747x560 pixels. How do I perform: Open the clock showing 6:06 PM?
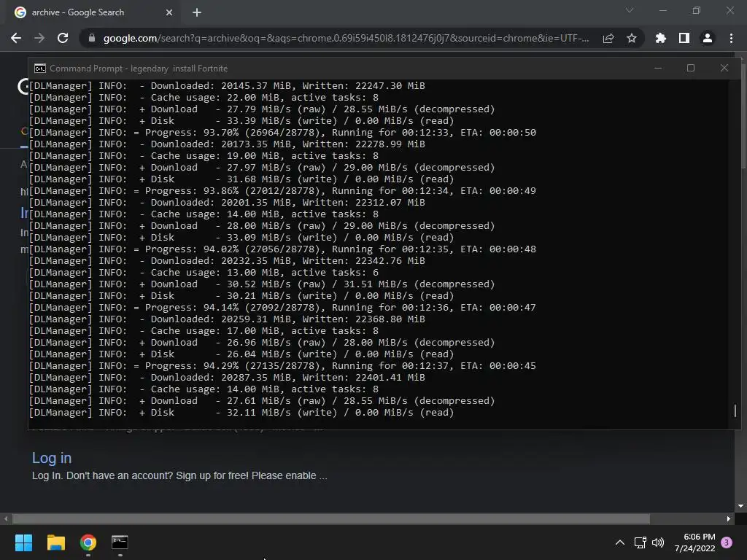[x=694, y=542]
